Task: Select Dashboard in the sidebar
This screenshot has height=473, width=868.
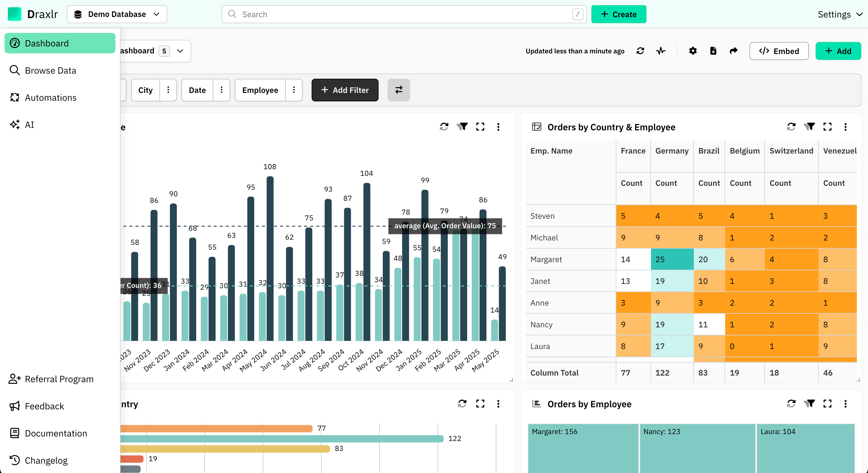Action: (x=60, y=43)
